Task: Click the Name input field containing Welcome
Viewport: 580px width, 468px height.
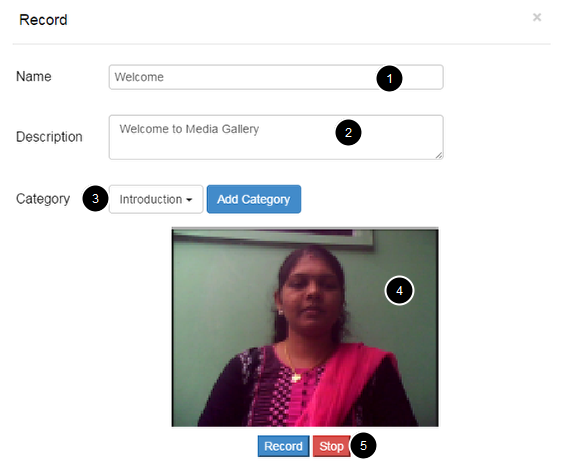Action: (276, 77)
